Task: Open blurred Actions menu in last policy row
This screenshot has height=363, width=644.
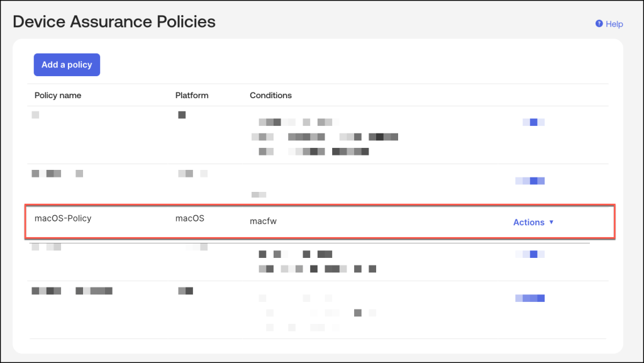Action: coord(530,298)
